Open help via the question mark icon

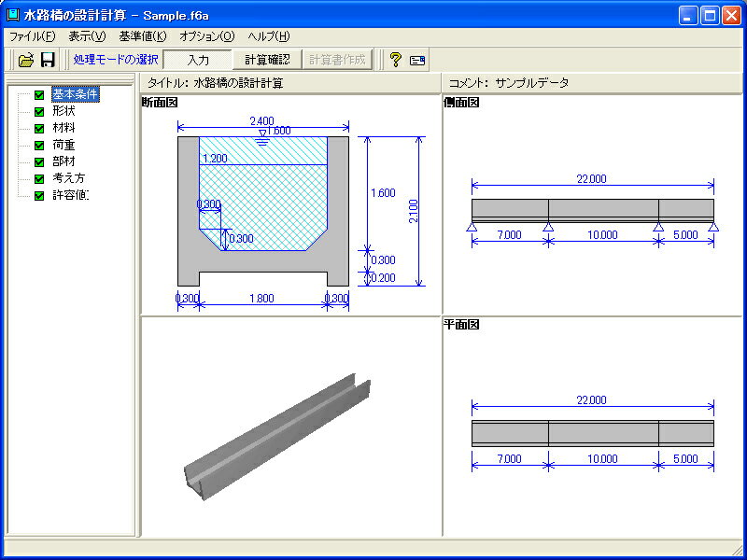coord(395,60)
